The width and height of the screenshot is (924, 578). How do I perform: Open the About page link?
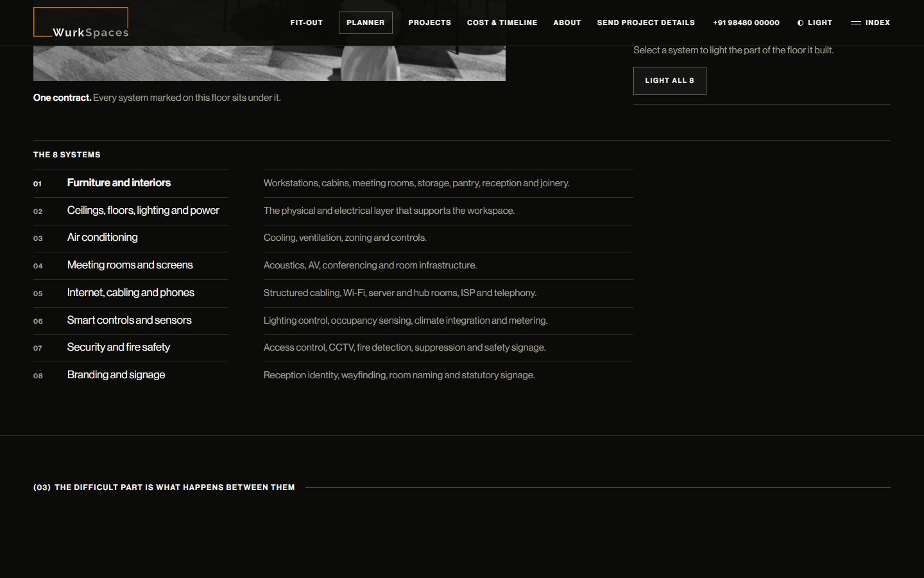(x=567, y=22)
